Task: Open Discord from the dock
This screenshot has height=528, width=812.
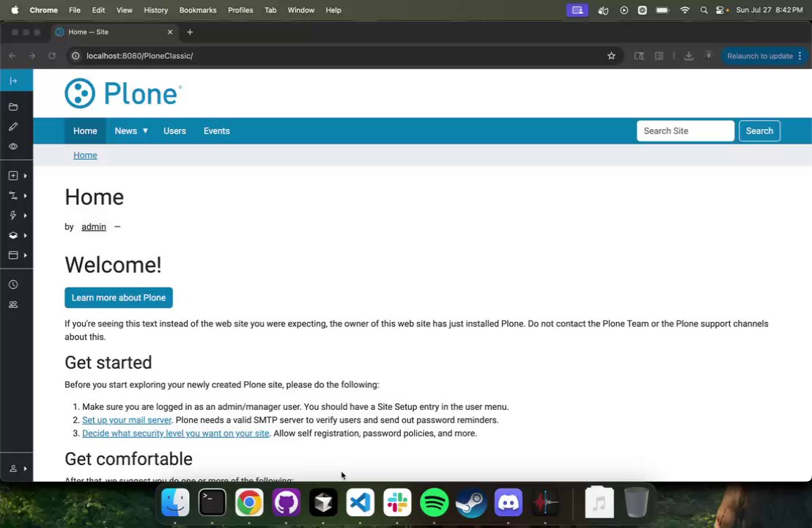Action: click(x=508, y=502)
